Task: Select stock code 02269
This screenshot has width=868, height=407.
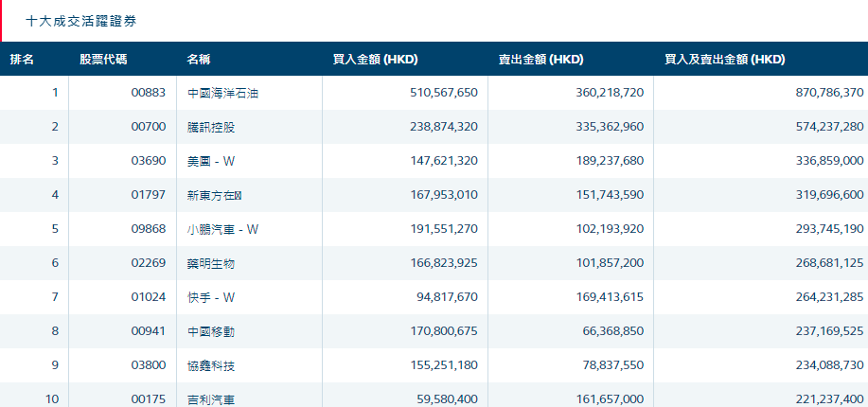Action: pos(149,263)
